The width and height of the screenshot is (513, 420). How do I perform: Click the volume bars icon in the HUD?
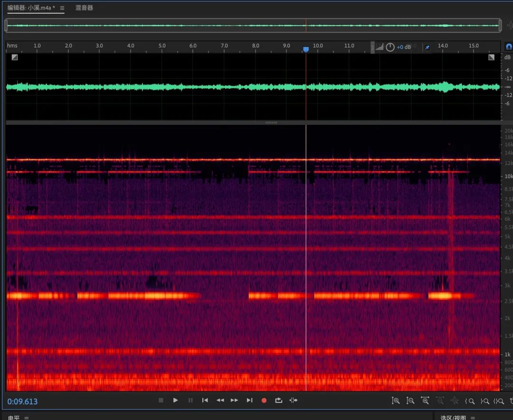(380, 47)
